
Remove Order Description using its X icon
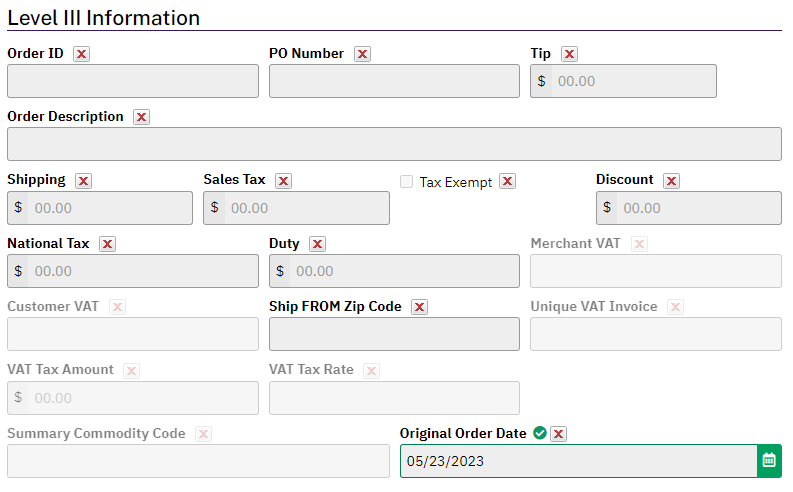point(142,117)
